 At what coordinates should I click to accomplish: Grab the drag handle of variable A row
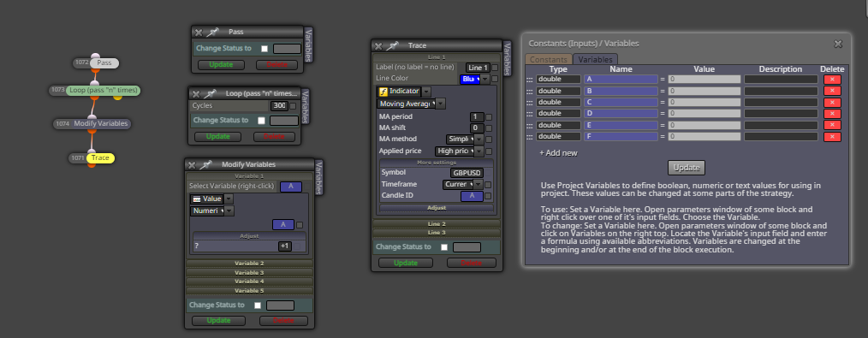click(530, 80)
